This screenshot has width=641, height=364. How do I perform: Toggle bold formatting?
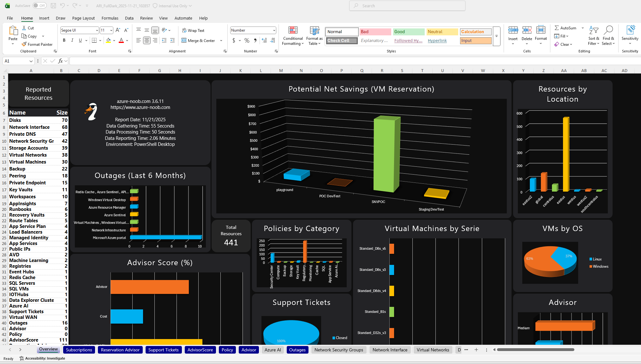(x=64, y=40)
